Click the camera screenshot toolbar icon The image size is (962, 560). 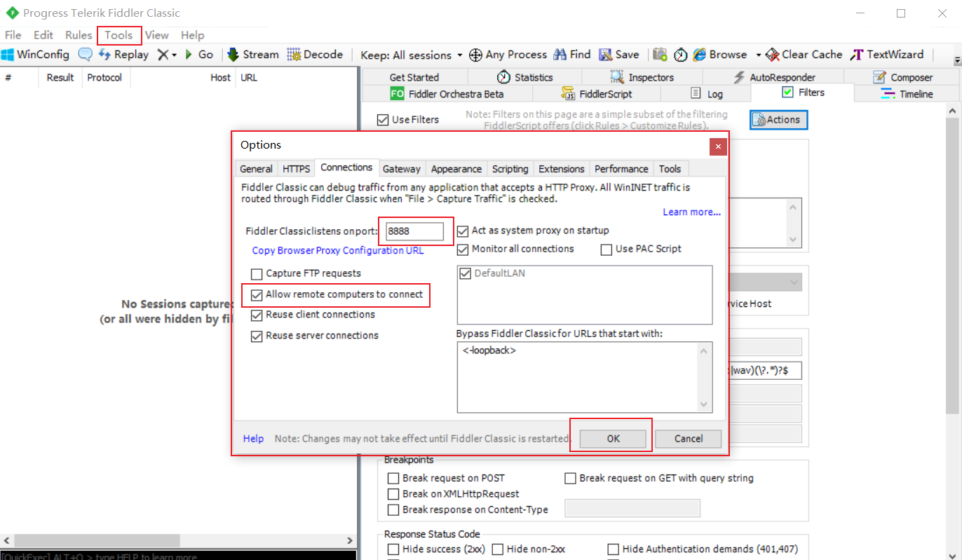click(660, 55)
